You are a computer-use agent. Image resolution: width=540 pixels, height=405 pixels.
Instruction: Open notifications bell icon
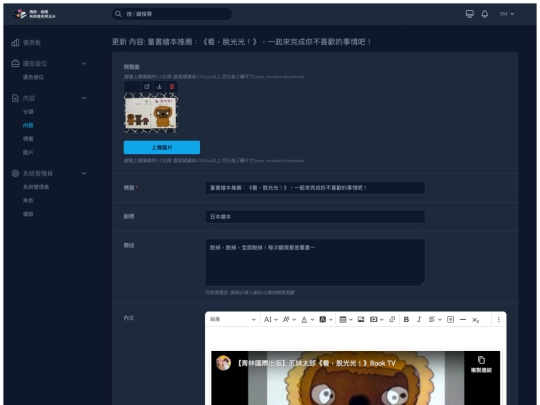(485, 14)
